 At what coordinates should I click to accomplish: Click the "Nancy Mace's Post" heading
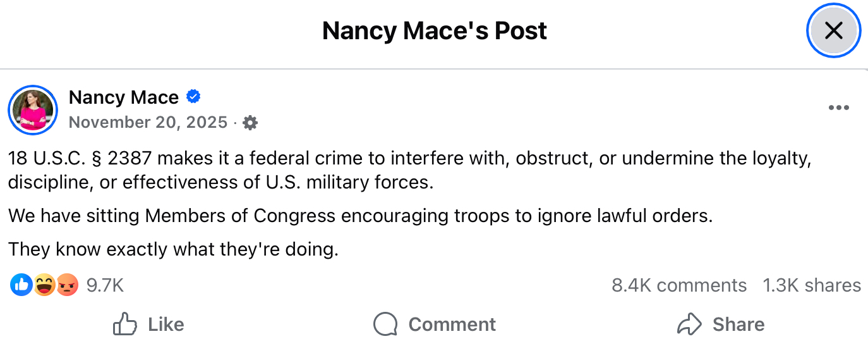435,30
